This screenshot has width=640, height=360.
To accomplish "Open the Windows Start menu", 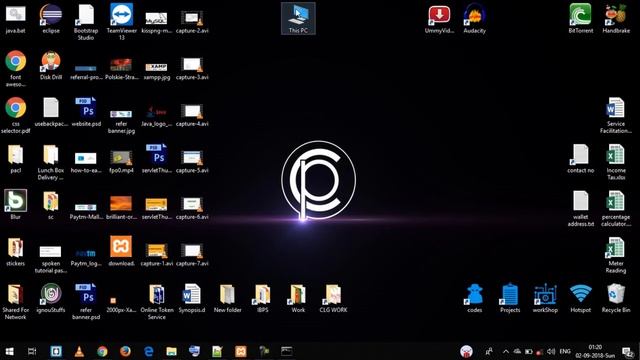I will [x=9, y=351].
